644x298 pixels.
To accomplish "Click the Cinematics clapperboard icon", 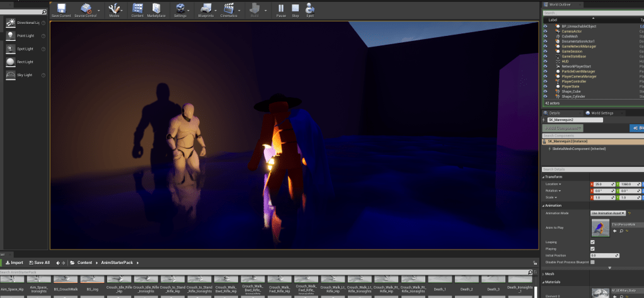I will [x=229, y=9].
